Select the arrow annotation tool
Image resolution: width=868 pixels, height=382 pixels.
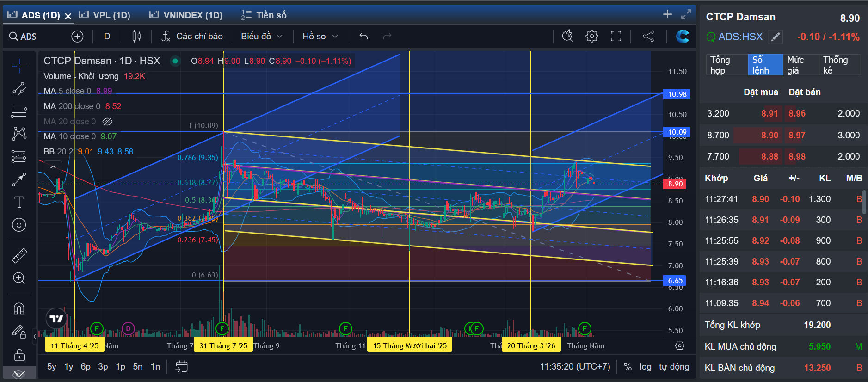pyautogui.click(x=19, y=179)
